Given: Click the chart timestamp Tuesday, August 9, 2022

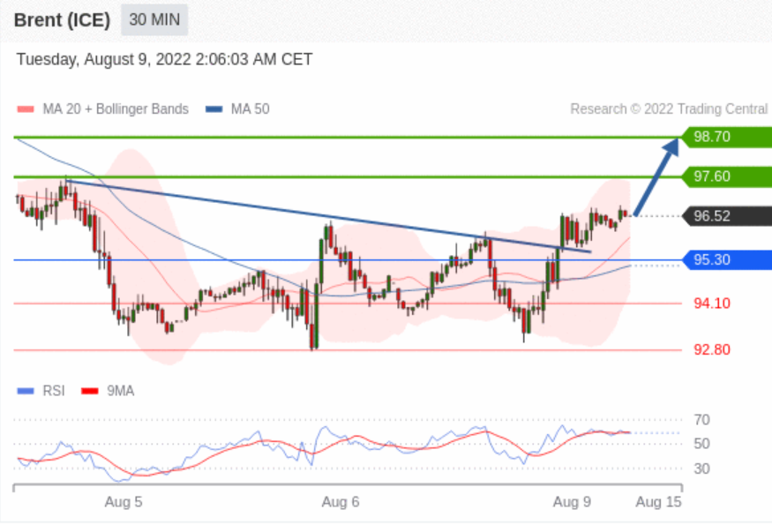Looking at the screenshot, I should tap(164, 60).
